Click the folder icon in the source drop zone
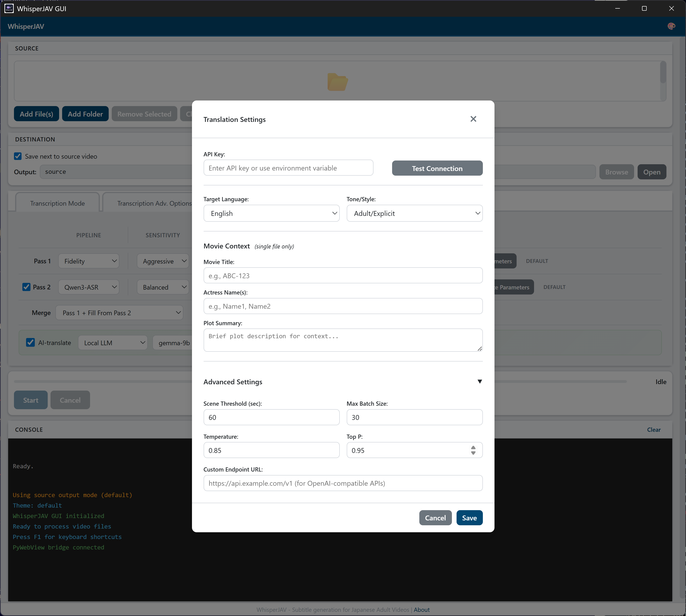This screenshot has height=616, width=686. click(x=337, y=82)
